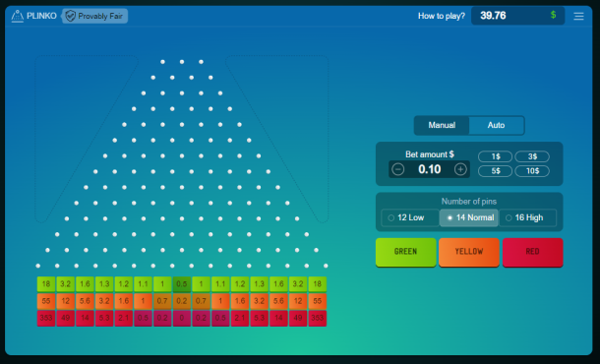The height and width of the screenshot is (364, 600).
Task: Click the bet amount field showing 0.10
Action: tap(429, 169)
